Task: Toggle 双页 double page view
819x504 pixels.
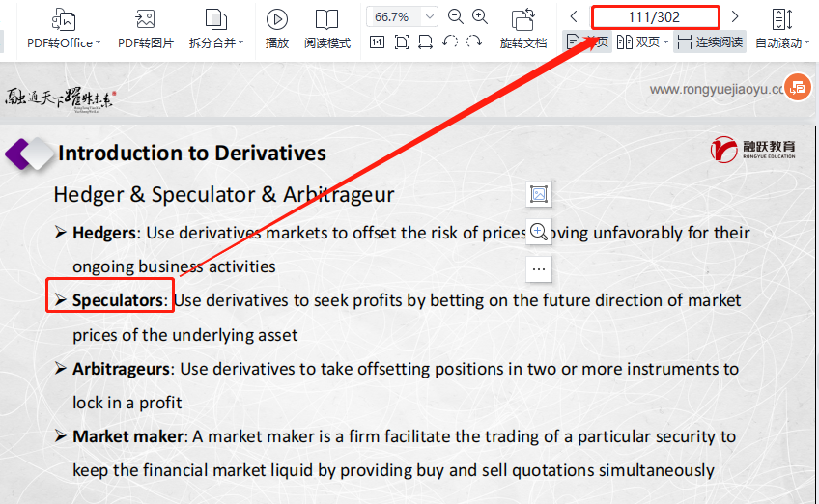Action: (x=641, y=42)
